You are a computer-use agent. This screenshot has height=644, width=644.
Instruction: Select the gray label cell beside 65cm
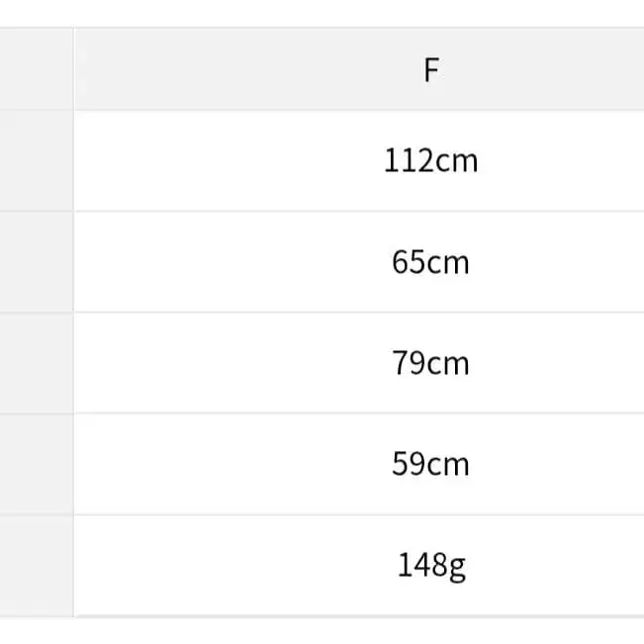(x=36, y=262)
